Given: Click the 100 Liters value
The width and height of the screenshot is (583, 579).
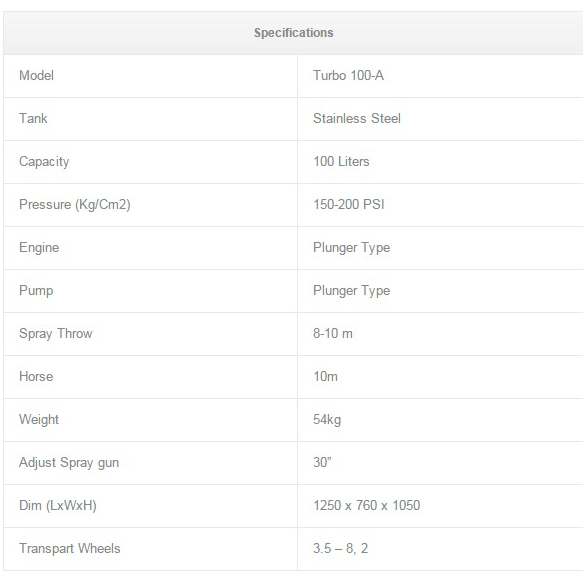Looking at the screenshot, I should pos(341,161).
